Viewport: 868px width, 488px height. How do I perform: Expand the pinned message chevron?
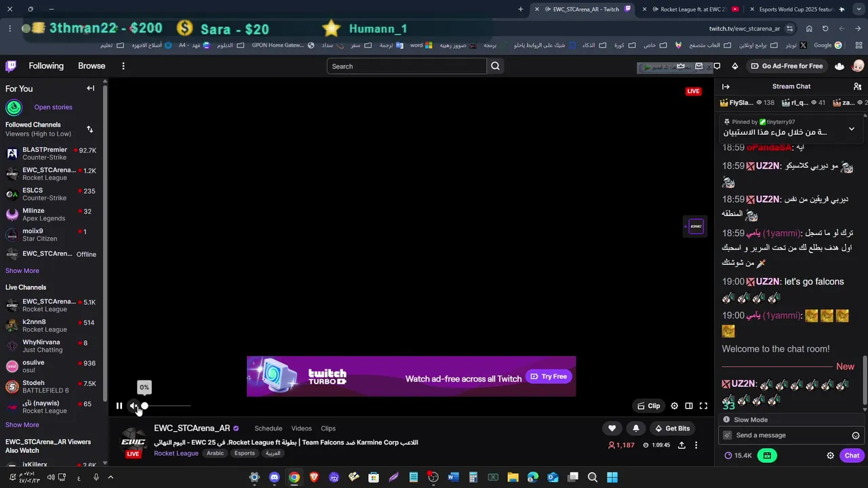(851, 129)
